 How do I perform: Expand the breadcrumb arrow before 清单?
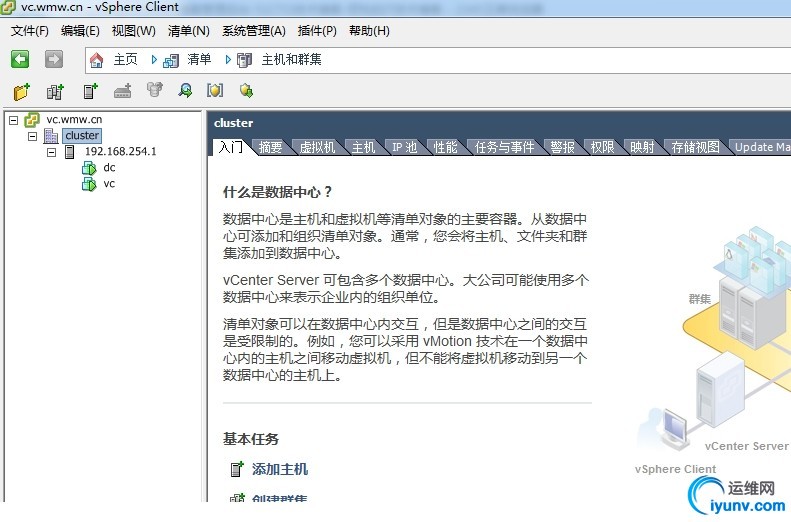pyautogui.click(x=154, y=60)
